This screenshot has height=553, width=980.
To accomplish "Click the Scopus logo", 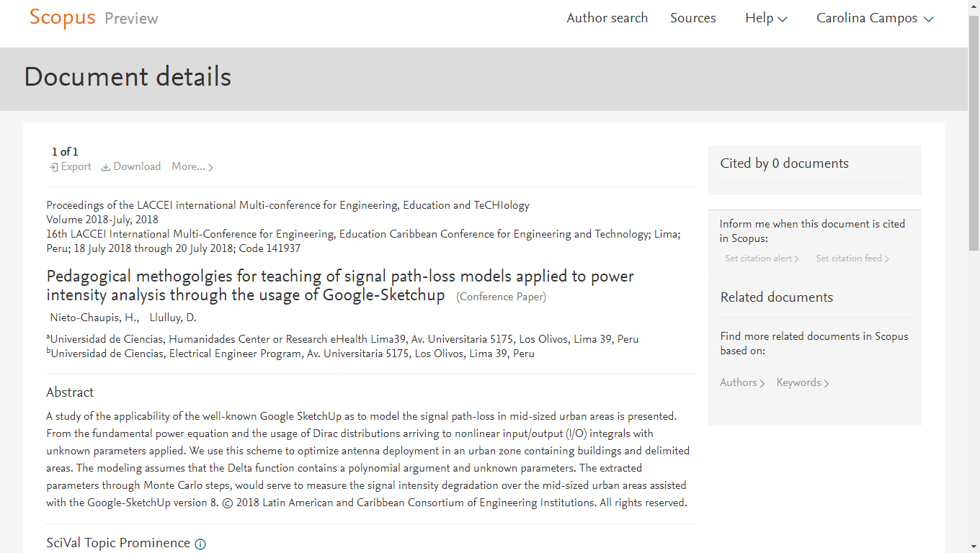I will click(62, 18).
